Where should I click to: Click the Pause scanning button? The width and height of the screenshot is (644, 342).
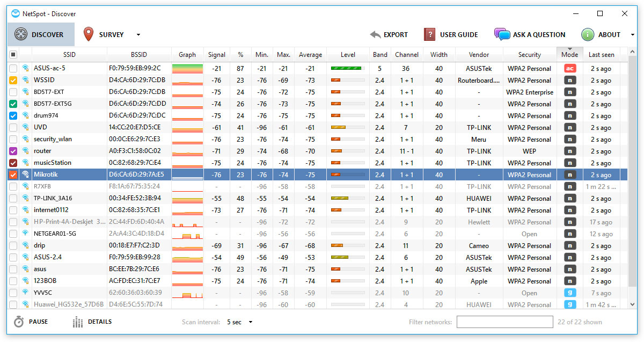31,322
